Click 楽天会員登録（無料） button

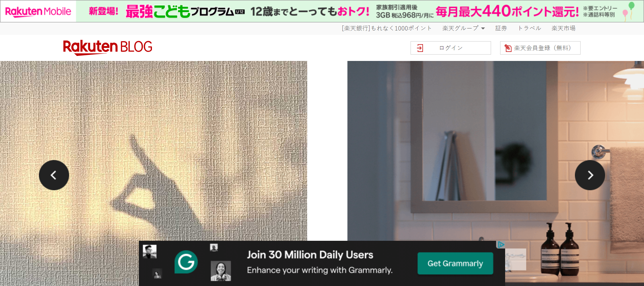(540, 48)
